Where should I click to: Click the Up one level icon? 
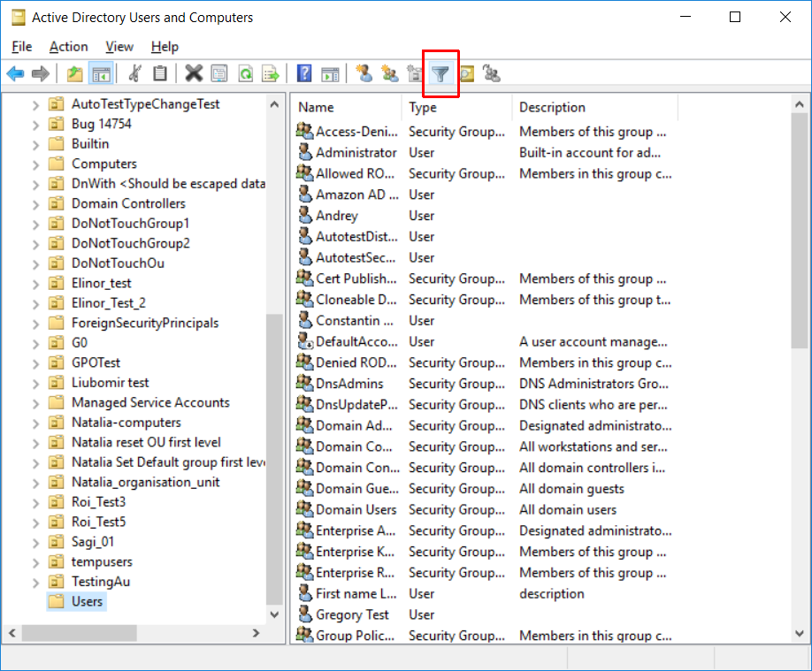[75, 73]
